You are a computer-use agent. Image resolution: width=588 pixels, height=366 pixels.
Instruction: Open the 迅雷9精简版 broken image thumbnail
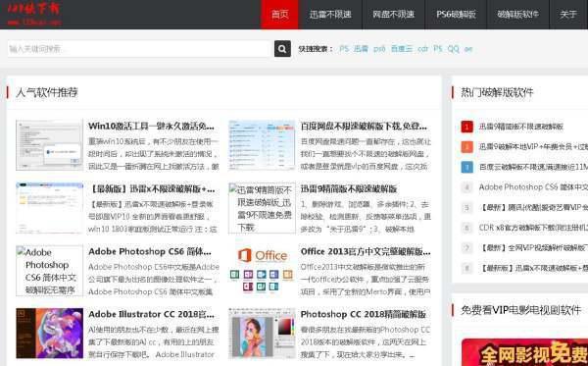(x=262, y=208)
